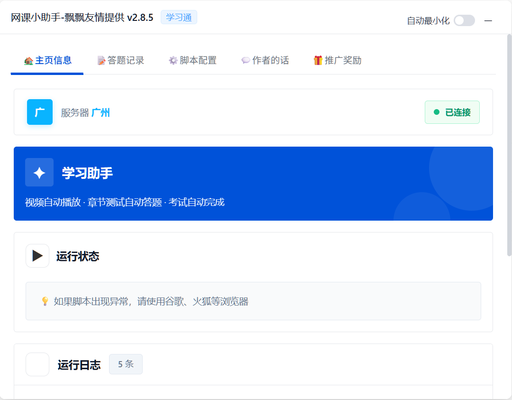Screen dimensions: 512x400
Task: Open the 答题记录 tab
Action: pyautogui.click(x=120, y=60)
